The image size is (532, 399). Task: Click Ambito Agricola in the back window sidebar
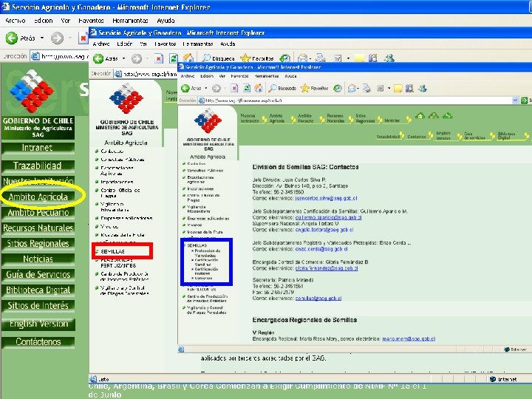click(x=38, y=197)
